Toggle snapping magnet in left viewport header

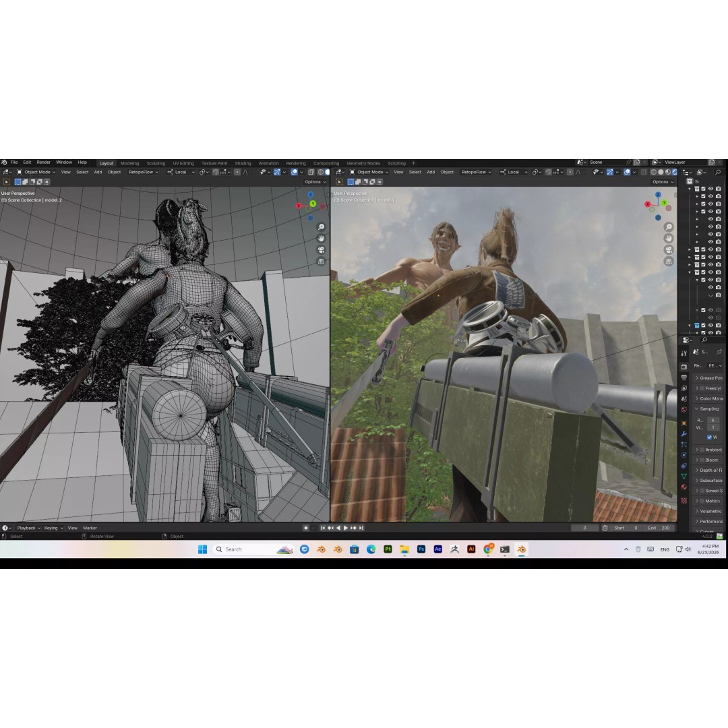(x=216, y=173)
